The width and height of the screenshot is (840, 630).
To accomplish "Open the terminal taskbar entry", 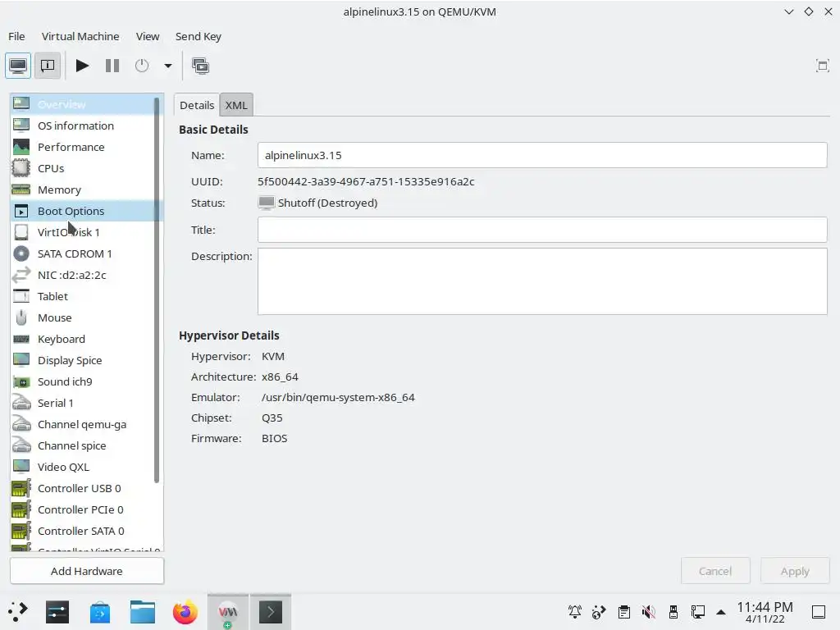I will click(271, 612).
